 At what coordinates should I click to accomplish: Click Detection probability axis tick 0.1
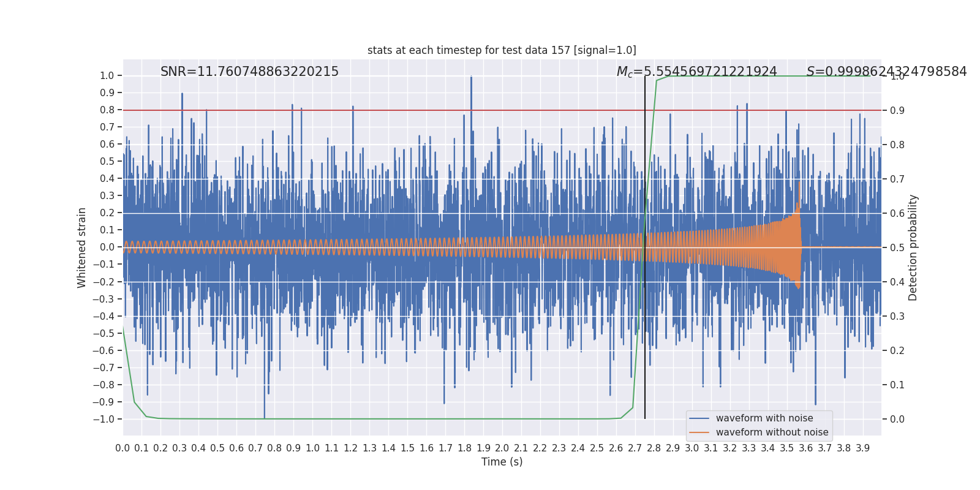[x=897, y=385]
